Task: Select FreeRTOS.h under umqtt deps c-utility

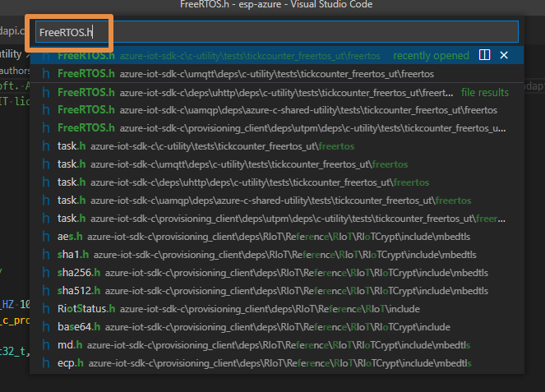Action: pyautogui.click(x=277, y=74)
